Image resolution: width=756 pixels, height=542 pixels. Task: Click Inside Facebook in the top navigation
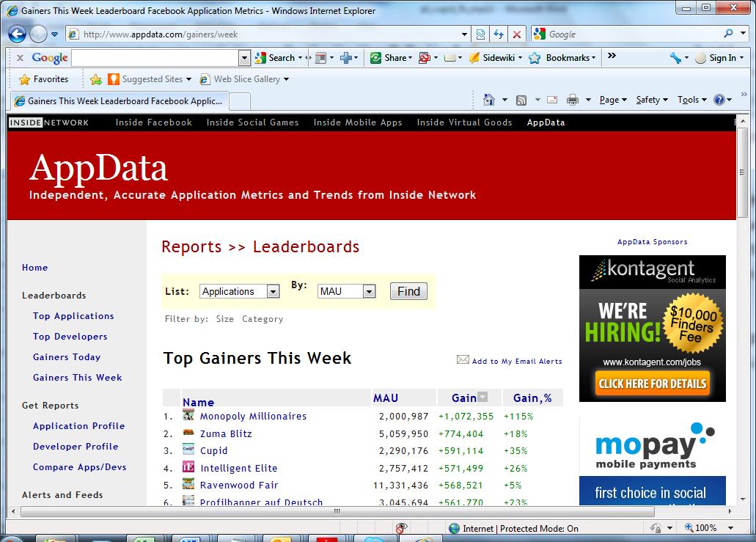click(154, 122)
